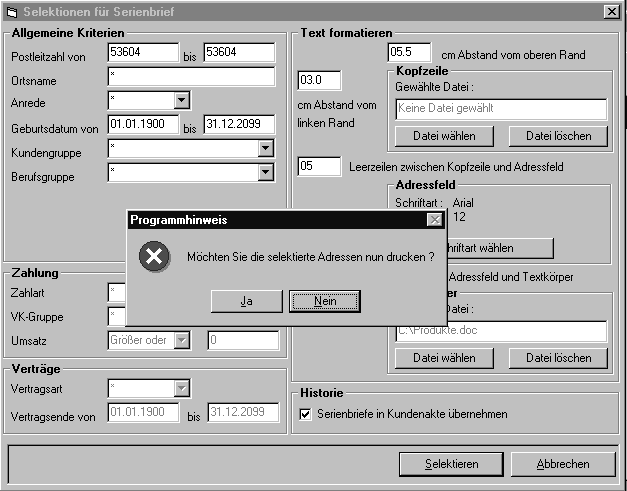Click Ja to print the selected addresses
The image size is (627, 491).
point(246,301)
